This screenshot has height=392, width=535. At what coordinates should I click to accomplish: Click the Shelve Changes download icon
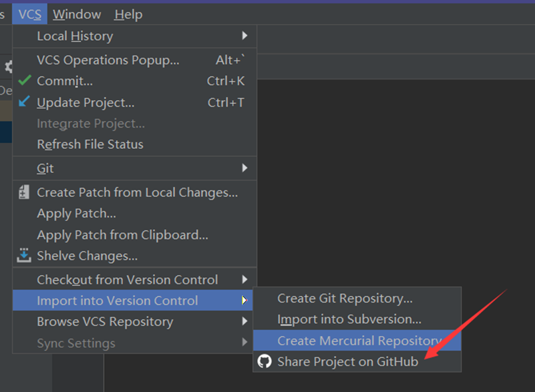click(x=24, y=256)
